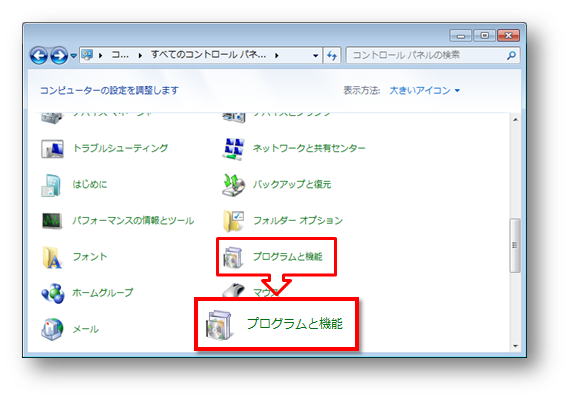Go back with the Back arrow button
Screen dimensions: 569x400
(39, 56)
